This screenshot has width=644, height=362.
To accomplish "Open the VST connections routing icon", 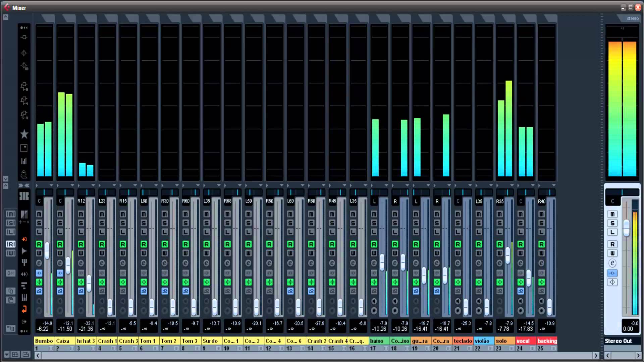I will 11,328.
